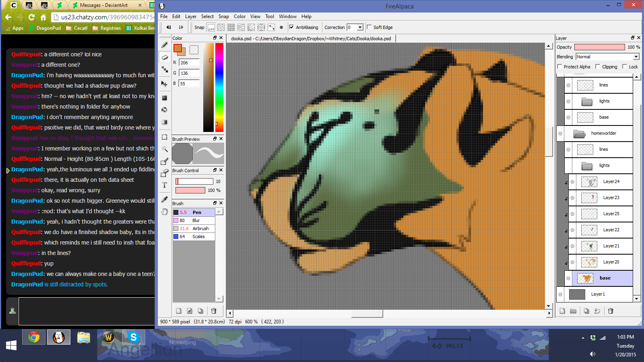
Task: Select the Scales brush in the list
Action: (194, 237)
